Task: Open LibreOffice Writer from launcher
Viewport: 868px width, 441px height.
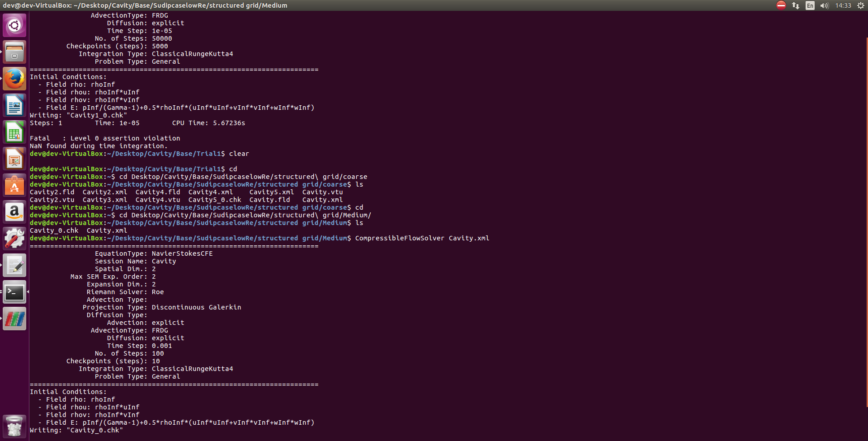Action: (14, 106)
